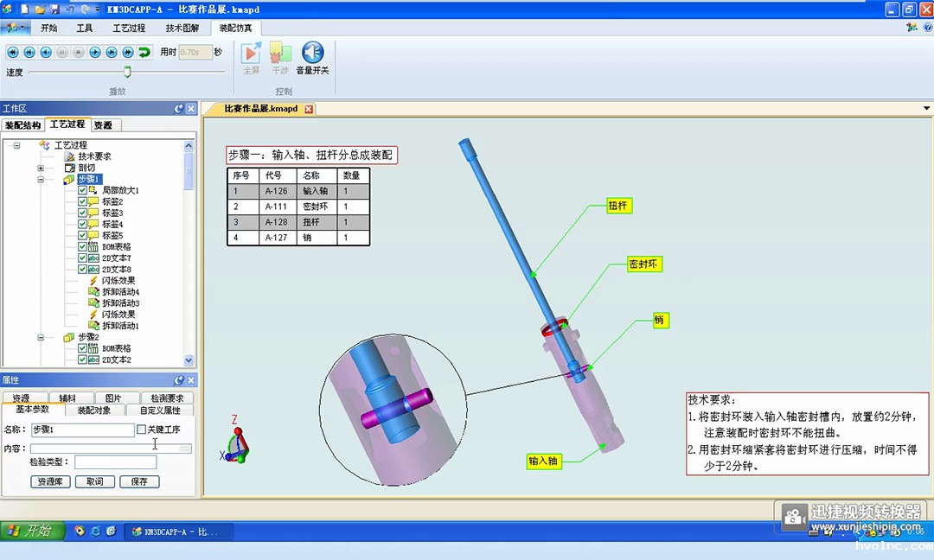The height and width of the screenshot is (560, 934).
Task: Jump to the first frame with rewind icon
Action: click(13, 52)
